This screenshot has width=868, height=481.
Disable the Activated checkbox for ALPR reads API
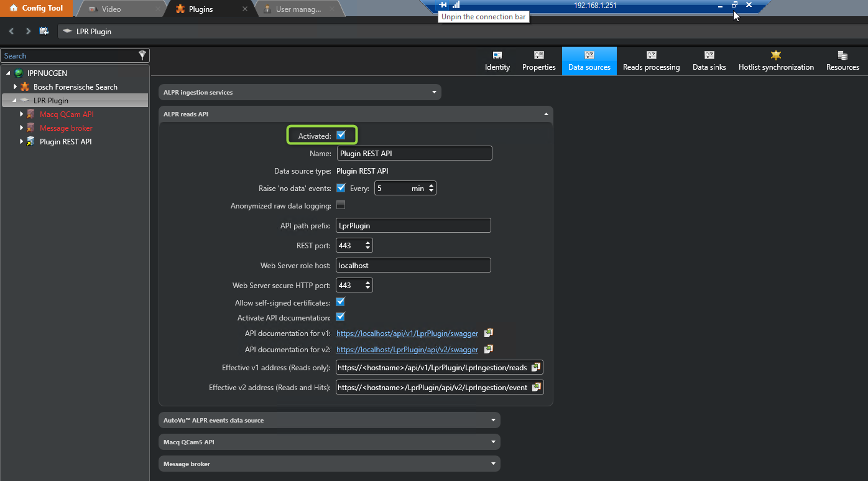[x=341, y=134]
